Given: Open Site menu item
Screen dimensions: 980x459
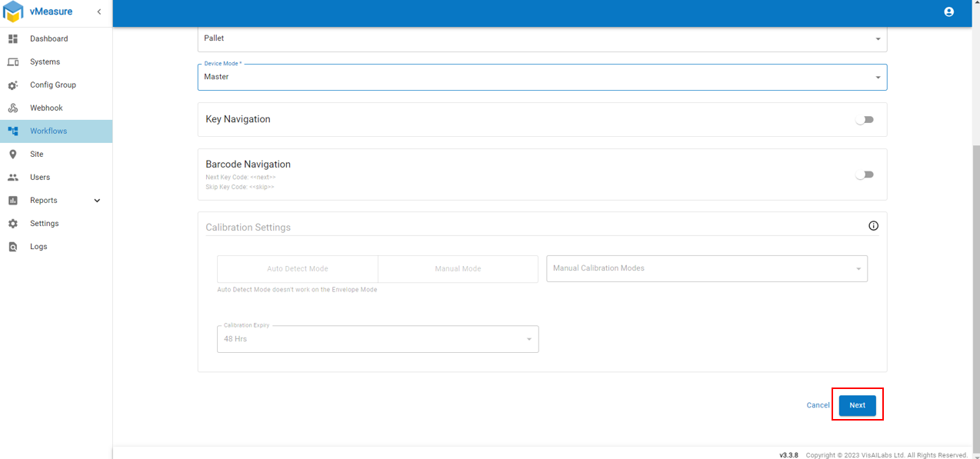Looking at the screenshot, I should (56, 154).
